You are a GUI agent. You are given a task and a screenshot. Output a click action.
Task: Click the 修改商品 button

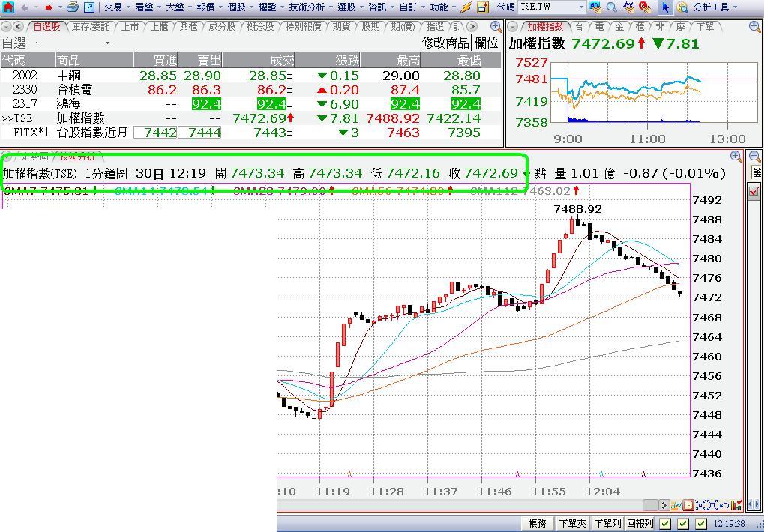(445, 43)
